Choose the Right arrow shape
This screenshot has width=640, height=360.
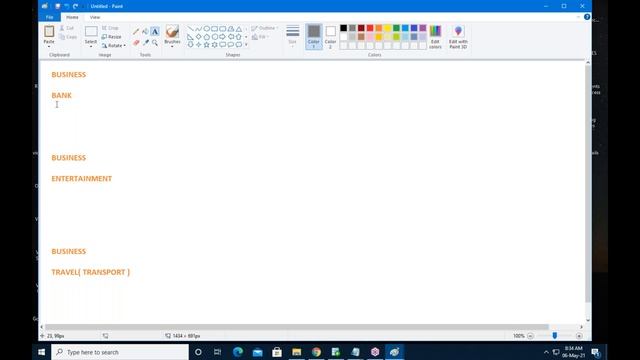[222, 37]
